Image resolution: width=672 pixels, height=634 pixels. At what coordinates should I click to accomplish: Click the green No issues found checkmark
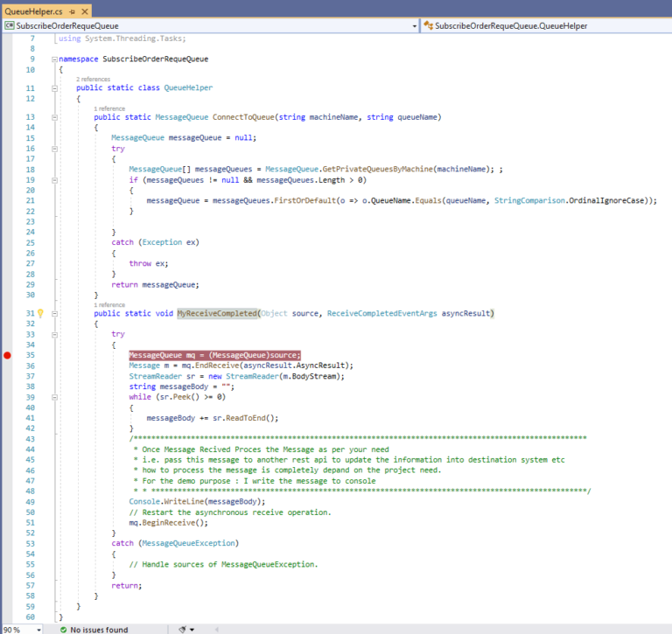pyautogui.click(x=64, y=629)
